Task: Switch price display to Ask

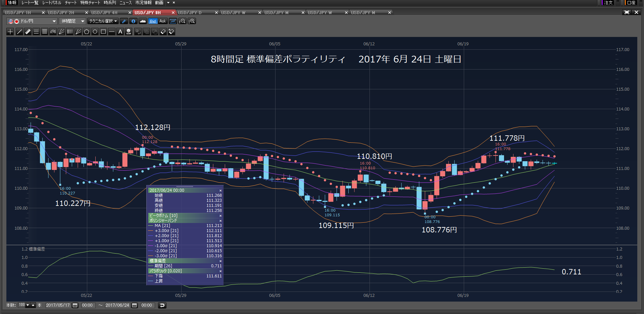Action: [x=163, y=21]
